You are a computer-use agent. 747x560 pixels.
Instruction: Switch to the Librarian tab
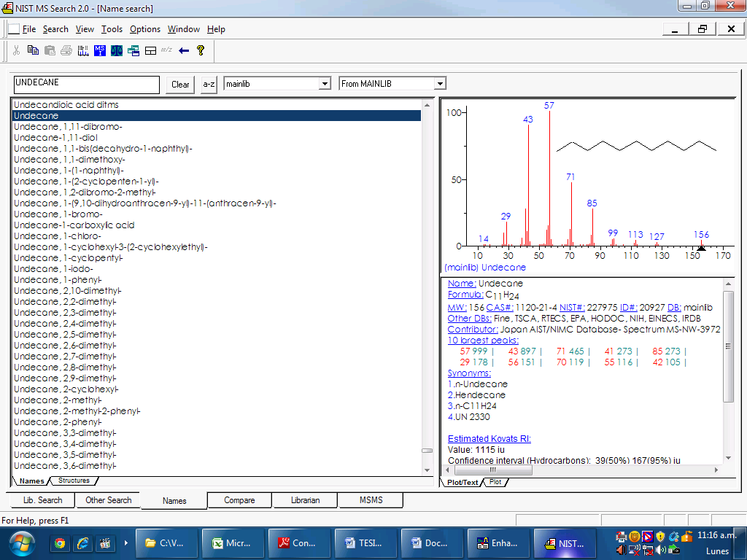tap(305, 500)
